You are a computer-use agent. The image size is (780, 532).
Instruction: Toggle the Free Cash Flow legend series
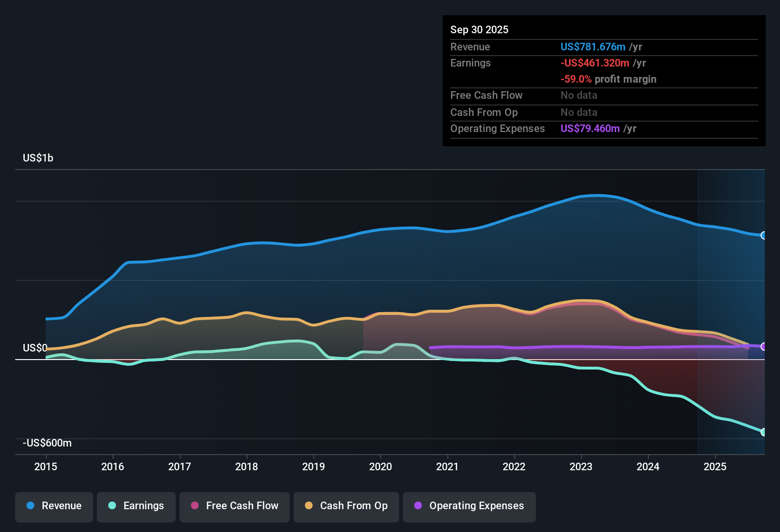235,506
